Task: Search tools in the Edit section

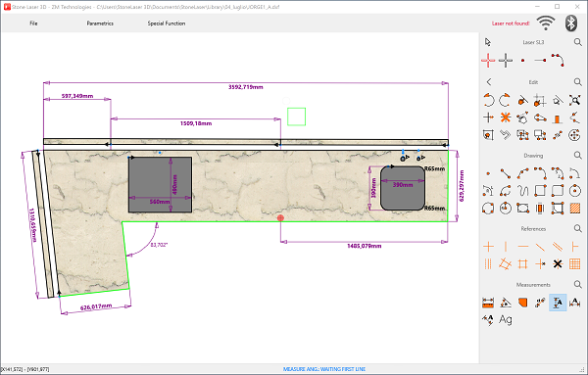Action: pos(577,81)
